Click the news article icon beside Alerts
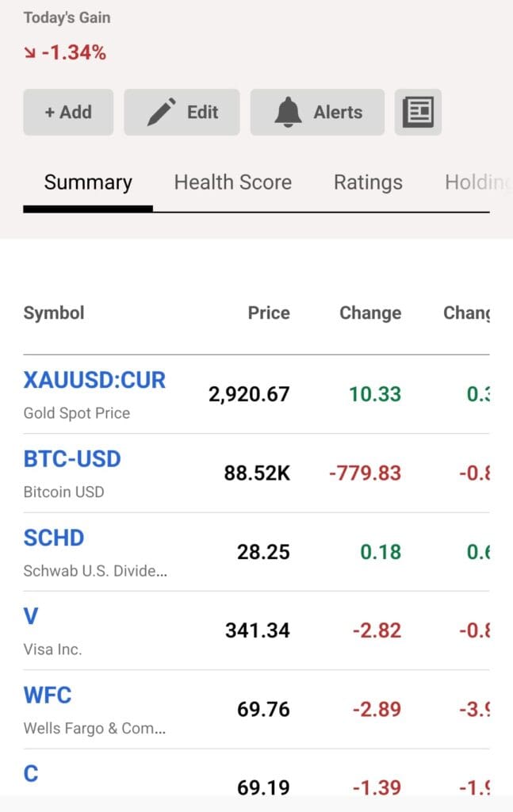The width and height of the screenshot is (513, 812). pos(418,112)
